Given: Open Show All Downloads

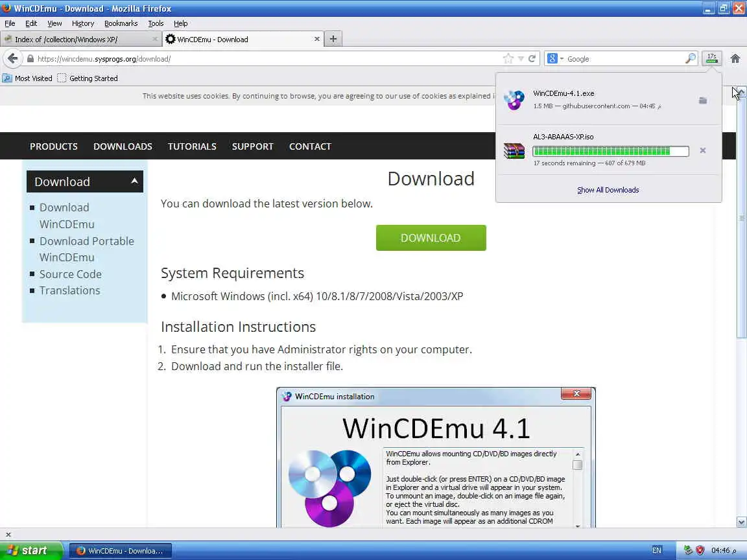Looking at the screenshot, I should point(608,190).
